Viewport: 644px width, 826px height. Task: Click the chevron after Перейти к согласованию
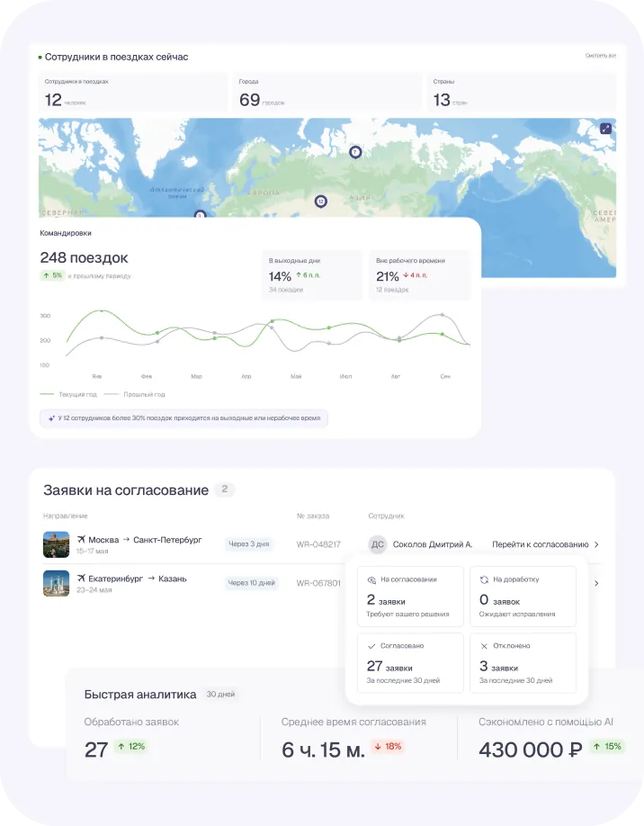pyautogui.click(x=596, y=544)
